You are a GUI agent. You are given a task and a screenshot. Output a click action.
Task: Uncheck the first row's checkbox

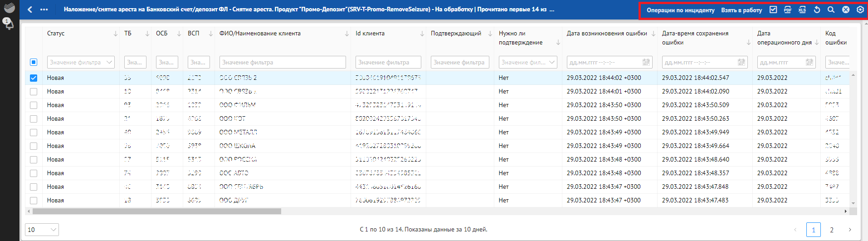pos(34,78)
